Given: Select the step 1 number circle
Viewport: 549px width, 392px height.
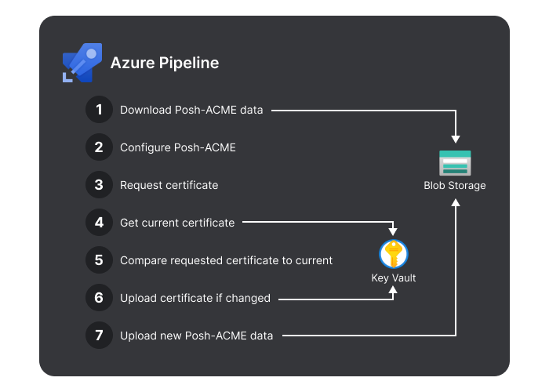Looking at the screenshot, I should click(99, 110).
